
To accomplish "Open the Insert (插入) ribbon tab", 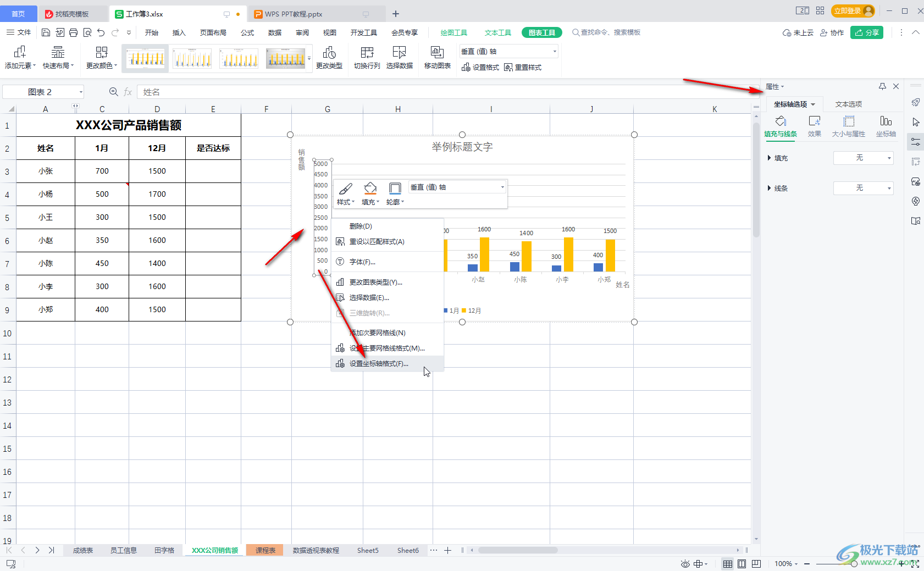I will pos(179,32).
